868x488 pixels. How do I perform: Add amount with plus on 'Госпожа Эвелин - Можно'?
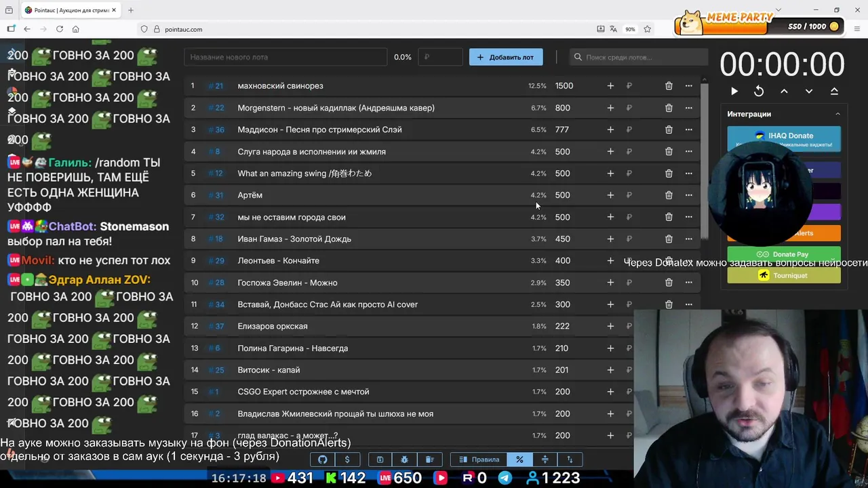click(610, 283)
